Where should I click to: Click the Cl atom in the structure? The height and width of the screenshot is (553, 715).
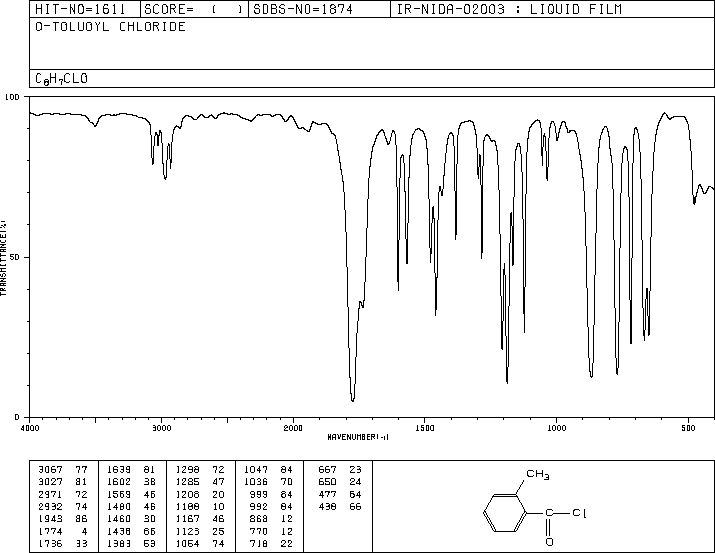click(x=579, y=513)
